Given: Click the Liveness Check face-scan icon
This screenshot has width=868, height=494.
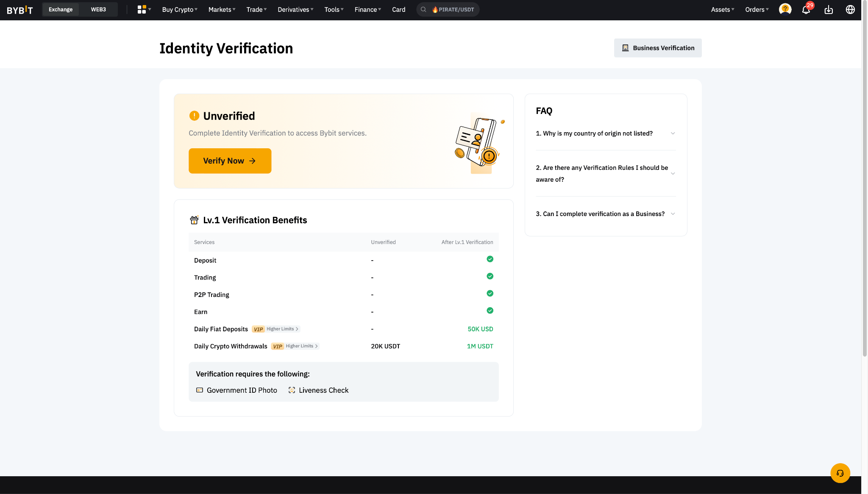Looking at the screenshot, I should point(292,390).
